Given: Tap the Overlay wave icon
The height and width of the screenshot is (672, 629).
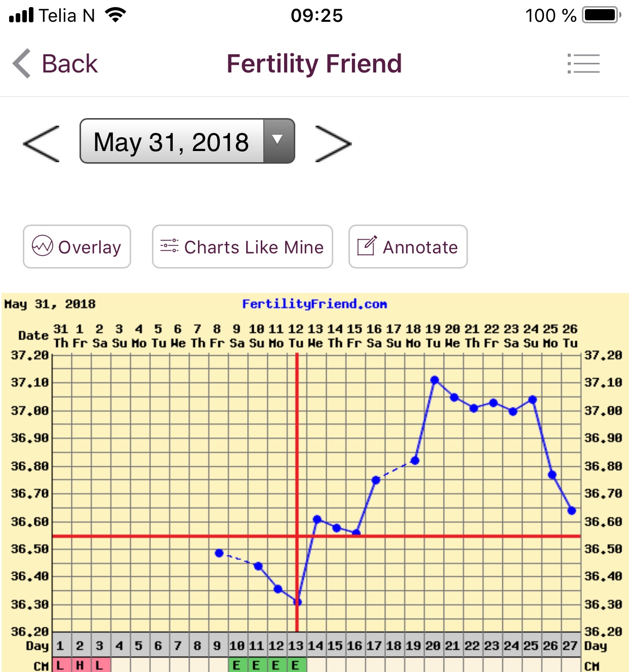Looking at the screenshot, I should pyautogui.click(x=43, y=246).
